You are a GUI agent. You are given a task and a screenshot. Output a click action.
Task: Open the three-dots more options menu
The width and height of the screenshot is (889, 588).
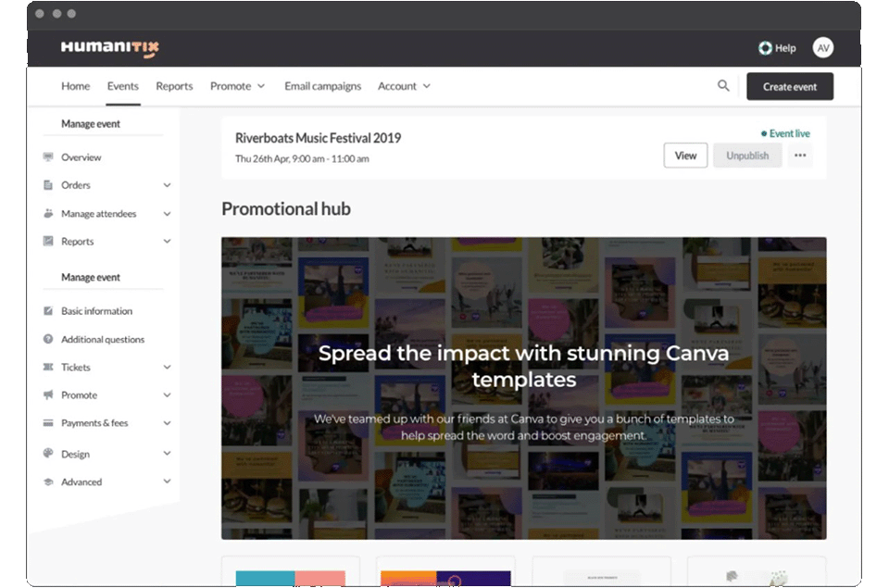(800, 156)
